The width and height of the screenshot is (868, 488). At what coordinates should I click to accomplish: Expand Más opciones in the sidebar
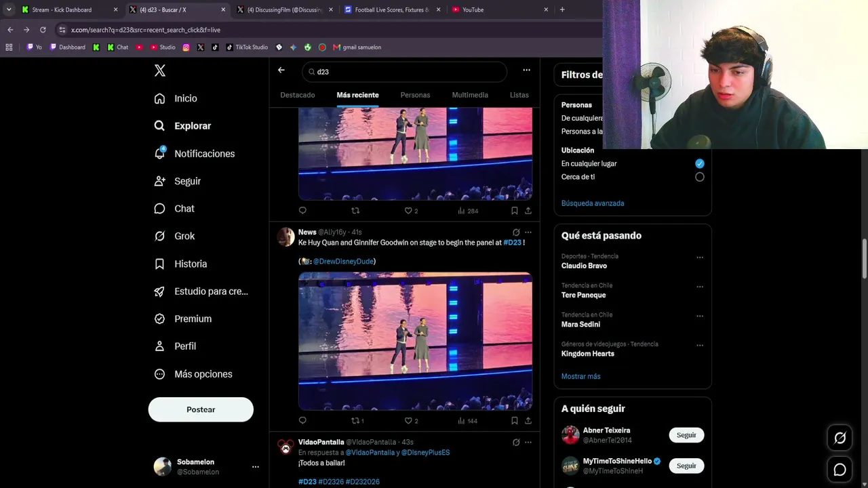coord(193,374)
